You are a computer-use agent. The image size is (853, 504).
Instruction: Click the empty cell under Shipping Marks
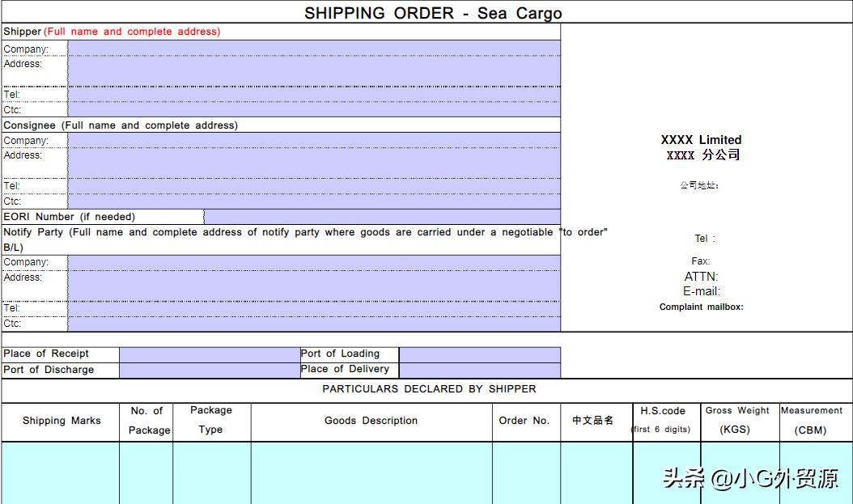point(61,473)
